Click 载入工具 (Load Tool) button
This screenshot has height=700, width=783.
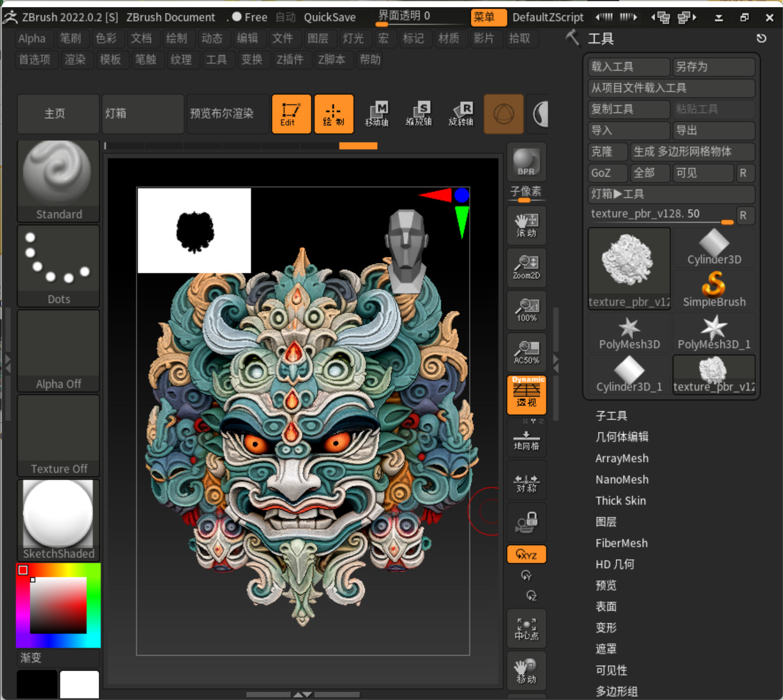point(629,67)
